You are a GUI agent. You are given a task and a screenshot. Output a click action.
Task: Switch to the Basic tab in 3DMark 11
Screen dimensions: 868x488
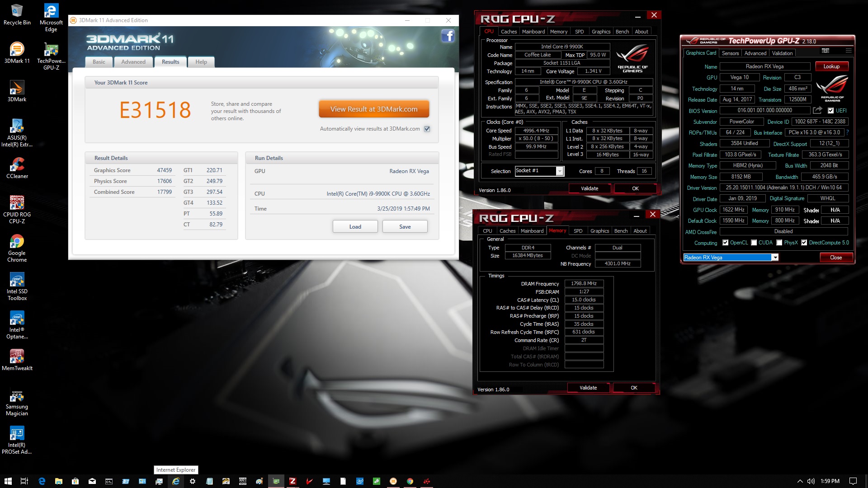click(x=99, y=62)
